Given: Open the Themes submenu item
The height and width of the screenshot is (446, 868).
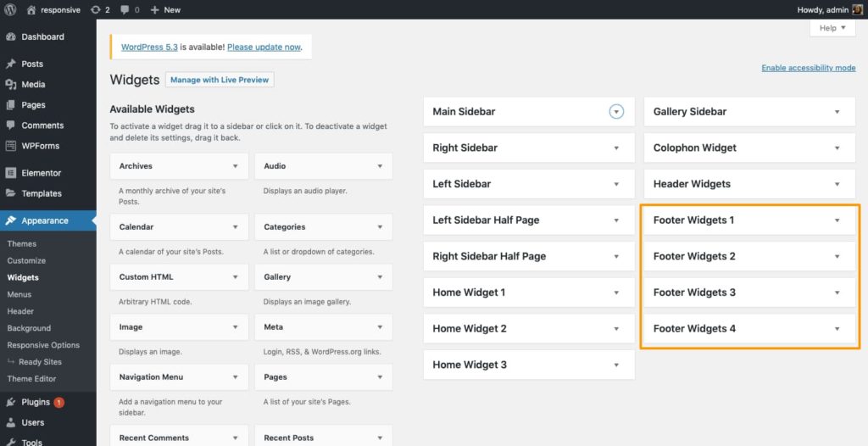Looking at the screenshot, I should [21, 244].
